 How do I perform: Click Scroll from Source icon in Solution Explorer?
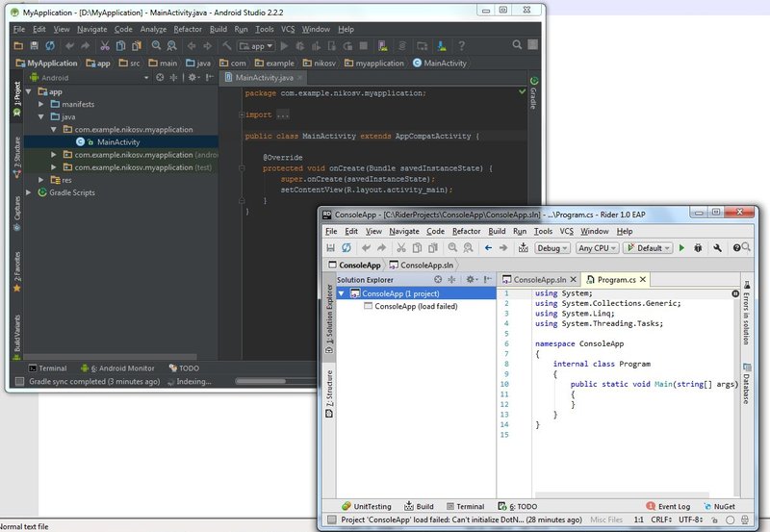(x=438, y=279)
